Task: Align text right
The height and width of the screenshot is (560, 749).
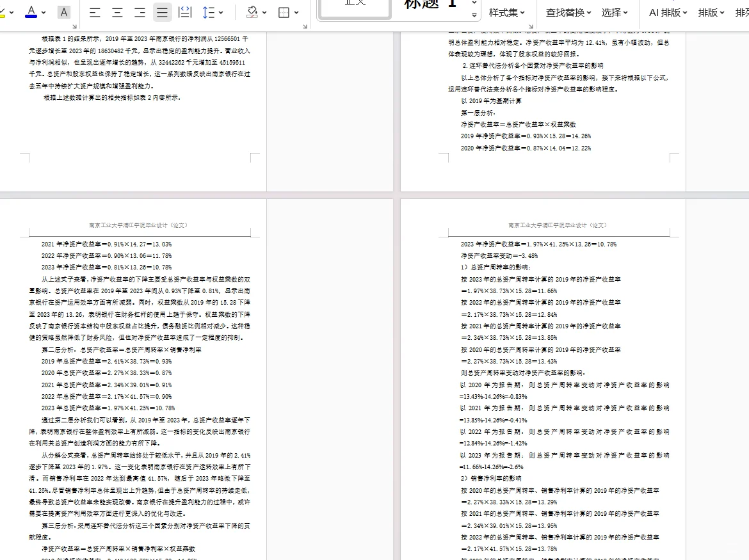Action: click(140, 12)
